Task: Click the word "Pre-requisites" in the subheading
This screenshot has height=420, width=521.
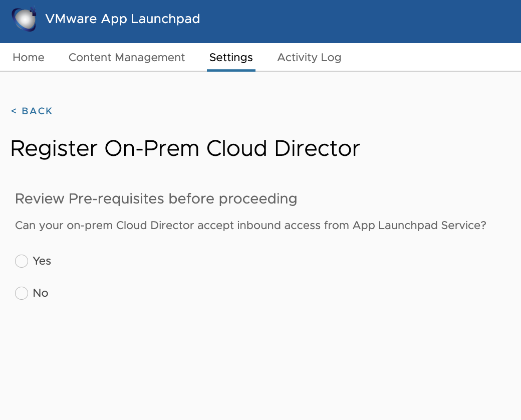Action: click(117, 199)
